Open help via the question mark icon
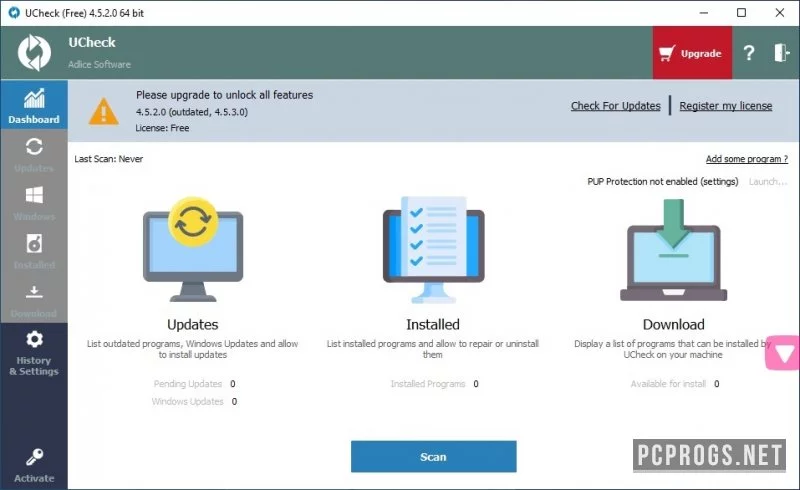 coord(748,53)
